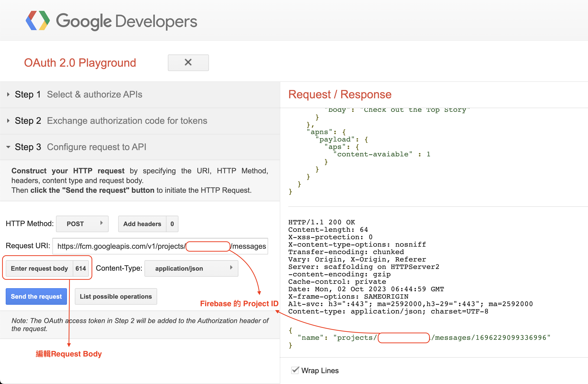Viewport: 588px width, 384px height.
Task: Expand Step 2 Exchange authorization code
Action: click(x=111, y=121)
